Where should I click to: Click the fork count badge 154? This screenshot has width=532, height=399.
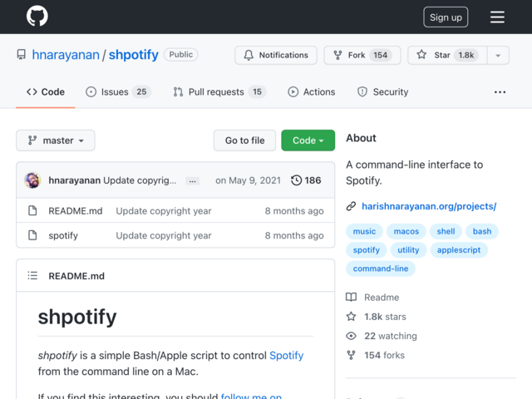(x=381, y=55)
